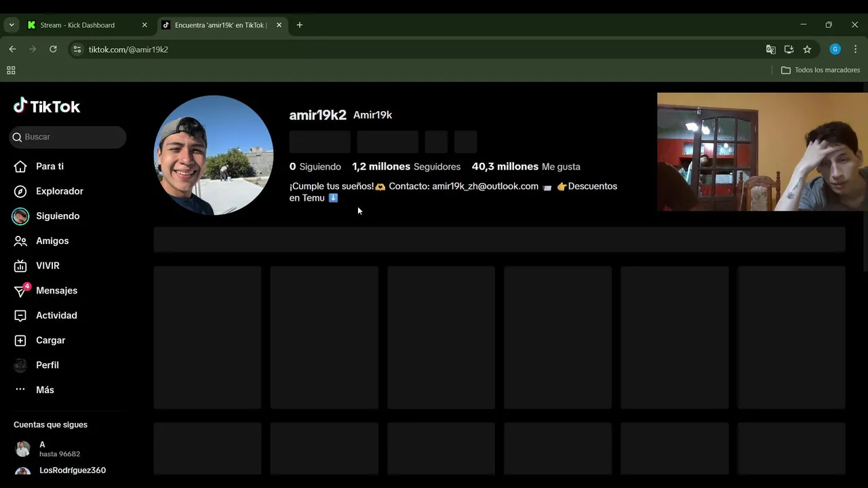Open amir19k2 profile picture
Screen dimensions: 868x488
coord(214,155)
